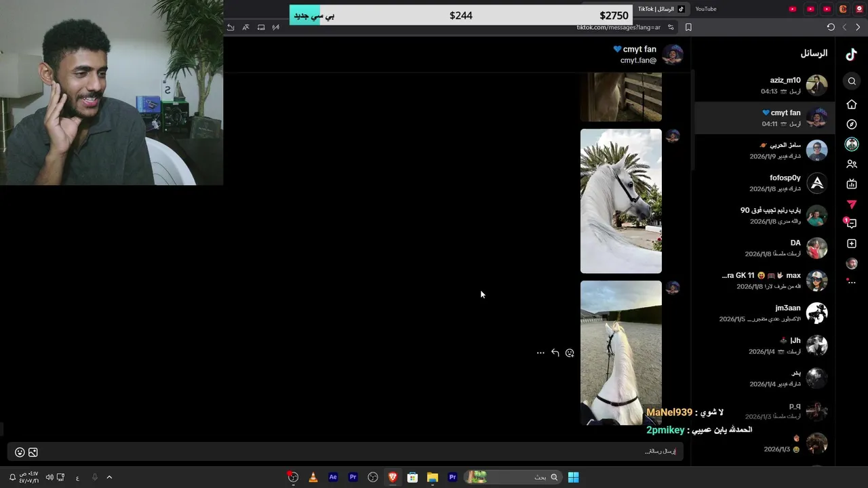Viewport: 868px width, 488px height.
Task: Open TikTok search icon in sidebar
Action: tap(852, 81)
